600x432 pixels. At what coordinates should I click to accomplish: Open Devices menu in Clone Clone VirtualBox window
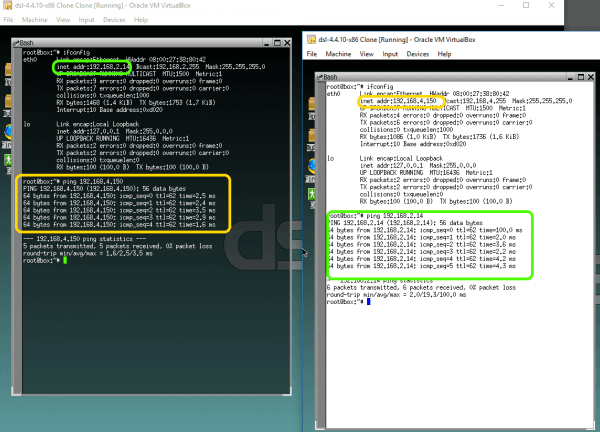[114, 20]
